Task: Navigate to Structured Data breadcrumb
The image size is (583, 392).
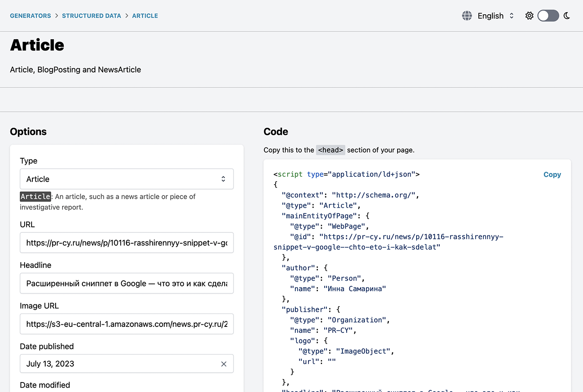Action: 91,16
